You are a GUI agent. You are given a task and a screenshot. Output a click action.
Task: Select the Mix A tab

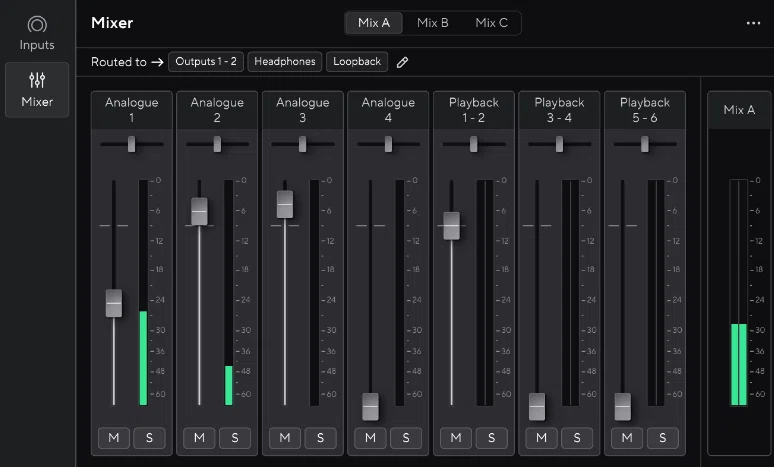(x=374, y=23)
